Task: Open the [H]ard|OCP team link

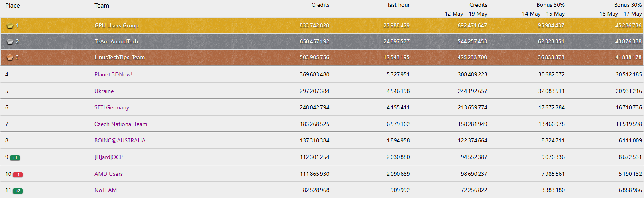Action: (108, 157)
